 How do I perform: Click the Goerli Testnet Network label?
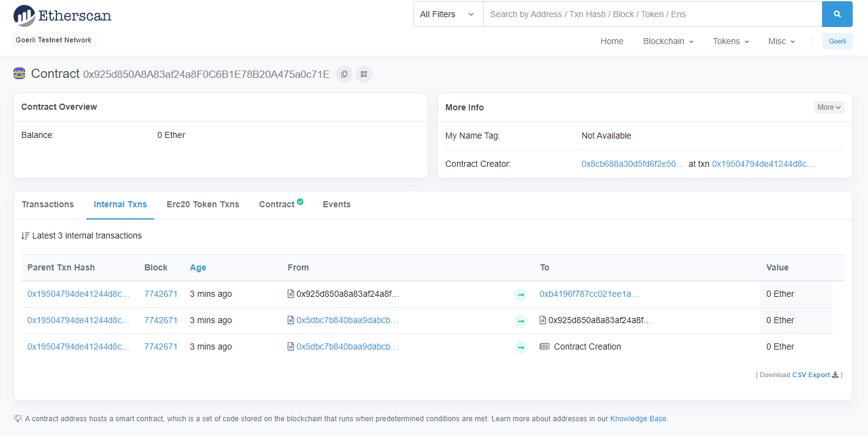pos(54,40)
